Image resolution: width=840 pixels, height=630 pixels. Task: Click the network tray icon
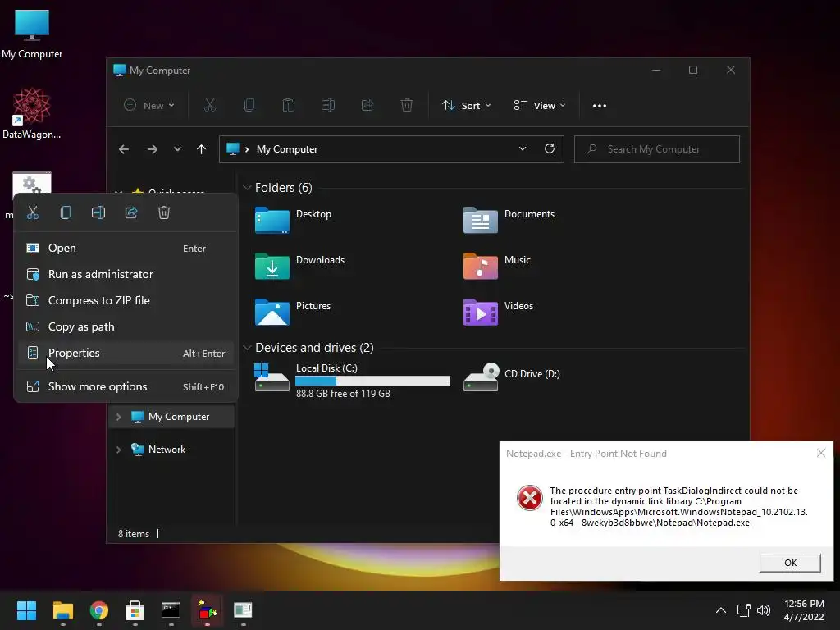click(x=743, y=610)
